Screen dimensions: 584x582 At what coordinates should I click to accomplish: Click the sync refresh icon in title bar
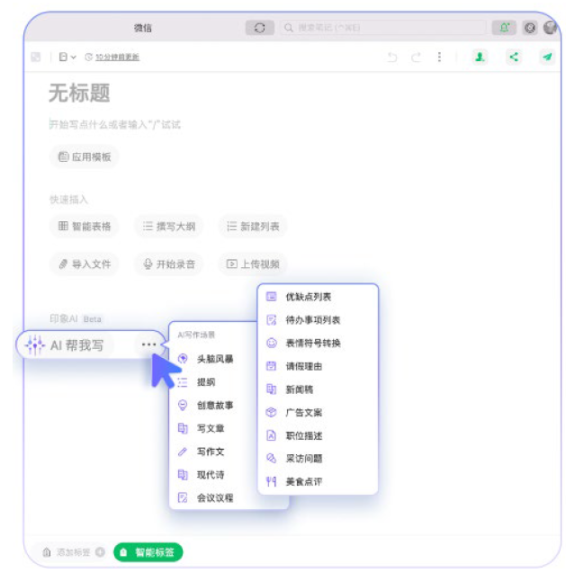point(260,28)
